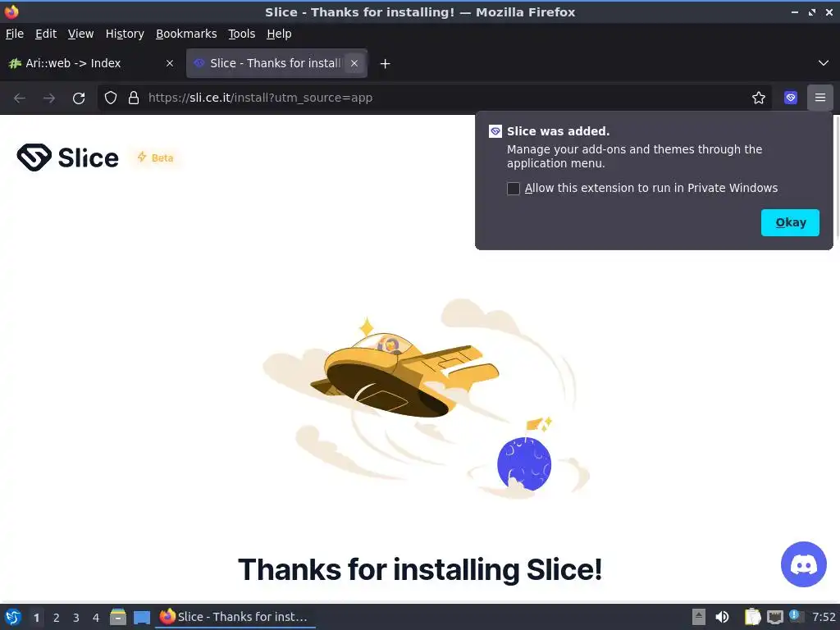Close the Slice - Thanks for install tab
The image size is (840, 630).
(x=354, y=63)
